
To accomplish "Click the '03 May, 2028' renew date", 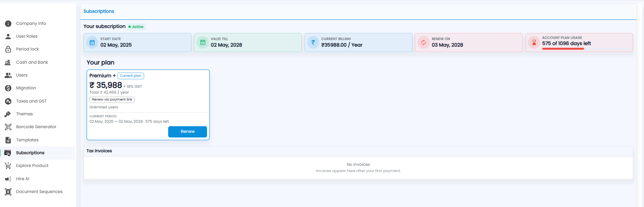I will pos(447,45).
